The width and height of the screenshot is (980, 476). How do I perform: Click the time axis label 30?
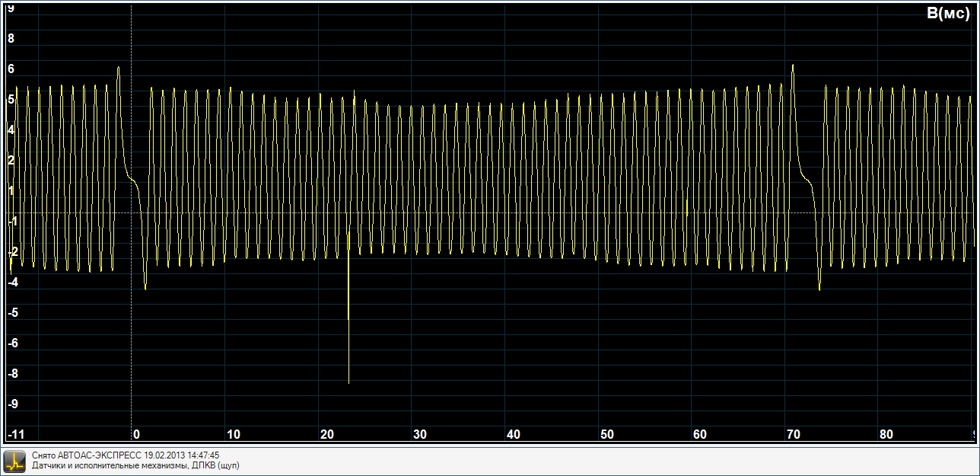pyautogui.click(x=419, y=434)
